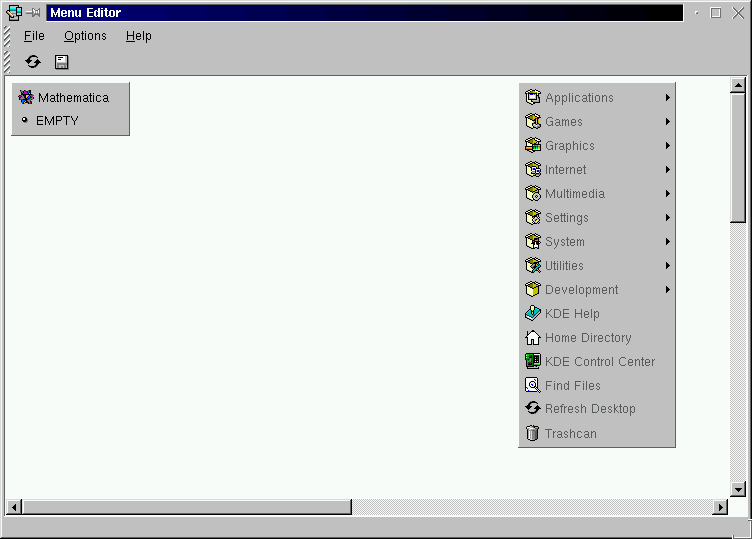The height and width of the screenshot is (539, 752).
Task: Click the vertical scrollbar down arrow
Action: 738,489
